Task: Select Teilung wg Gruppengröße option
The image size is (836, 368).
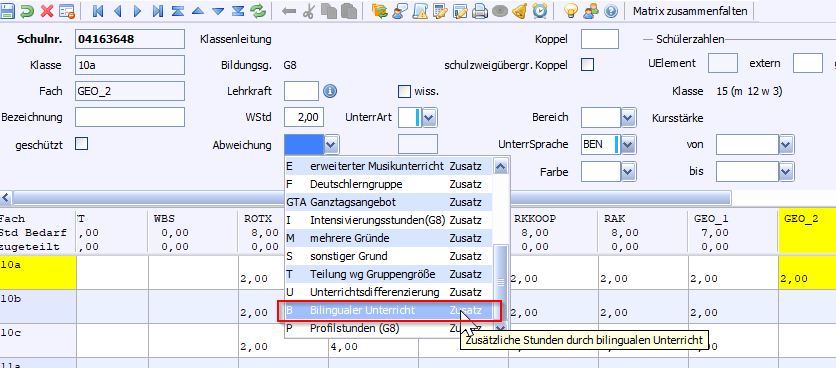Action: (x=389, y=275)
